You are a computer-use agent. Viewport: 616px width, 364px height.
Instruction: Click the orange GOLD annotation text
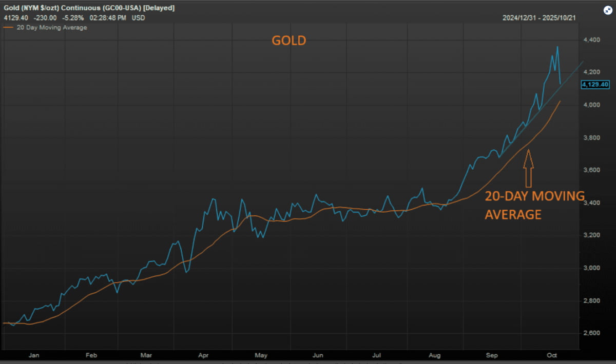click(x=288, y=41)
